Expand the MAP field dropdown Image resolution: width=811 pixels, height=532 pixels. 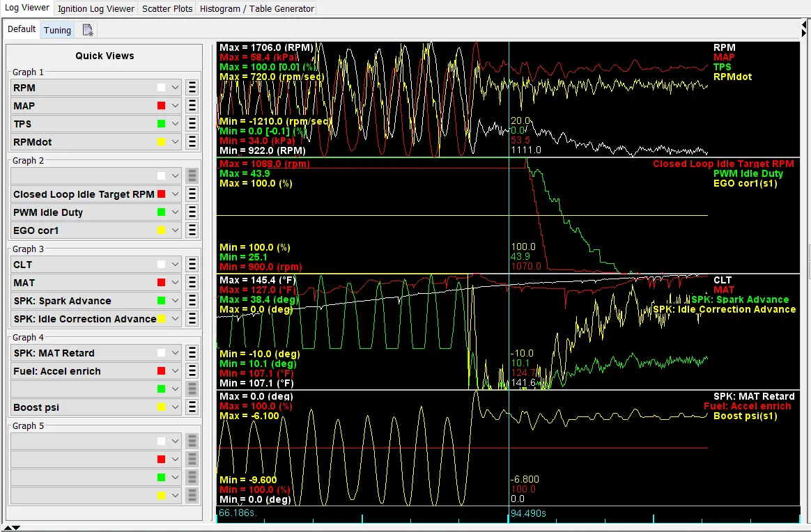point(176,106)
